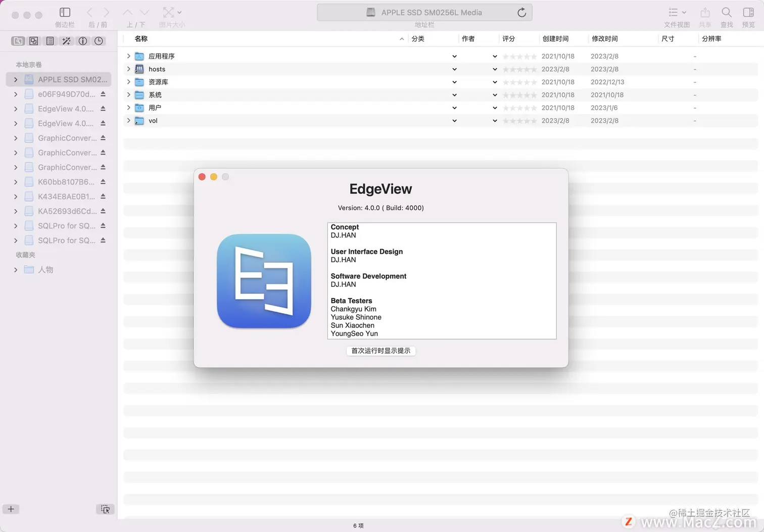Expand the 应用程序 folder row
The image size is (764, 532).
(128, 56)
